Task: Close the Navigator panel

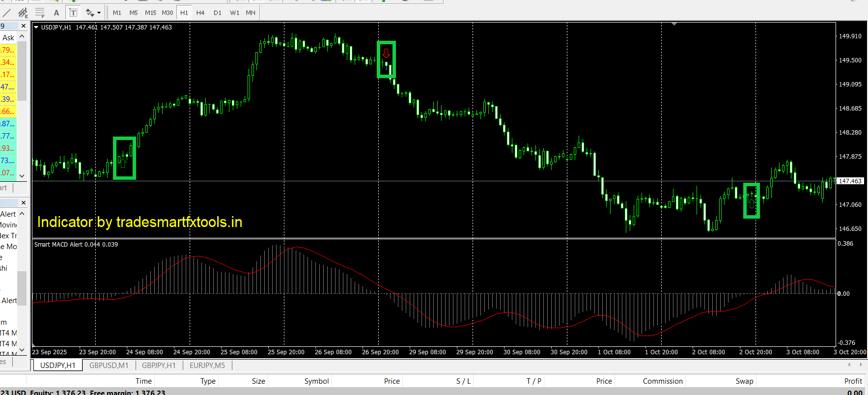Action: pos(23,202)
